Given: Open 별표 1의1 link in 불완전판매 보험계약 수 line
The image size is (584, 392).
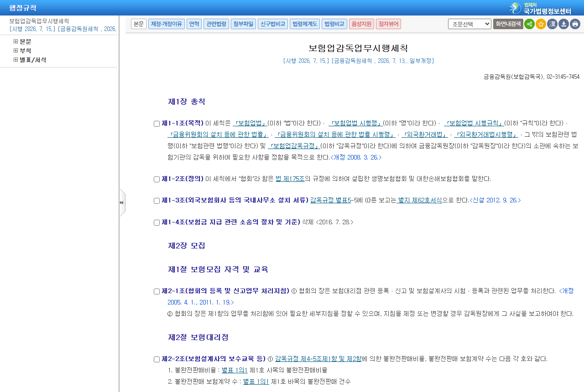Looking at the screenshot, I should [256, 382].
